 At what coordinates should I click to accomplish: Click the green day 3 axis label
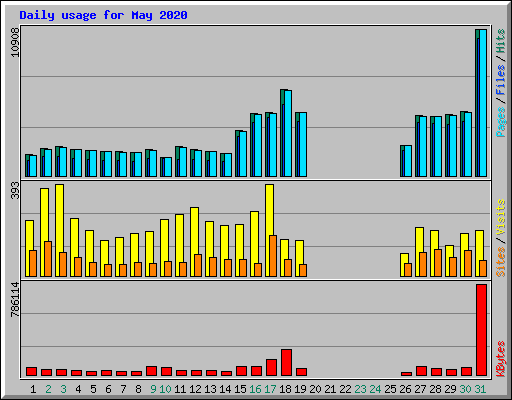click(x=63, y=389)
